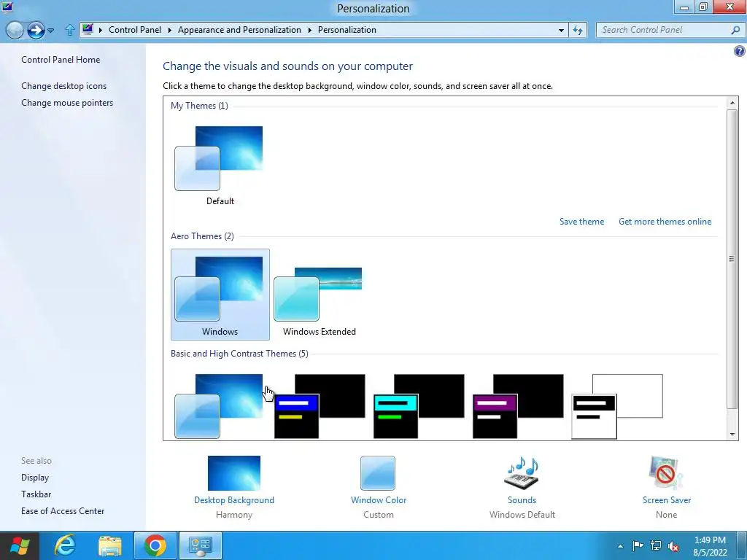Select the Windows Aero theme
Screen dimensions: 747x560
tap(220, 295)
